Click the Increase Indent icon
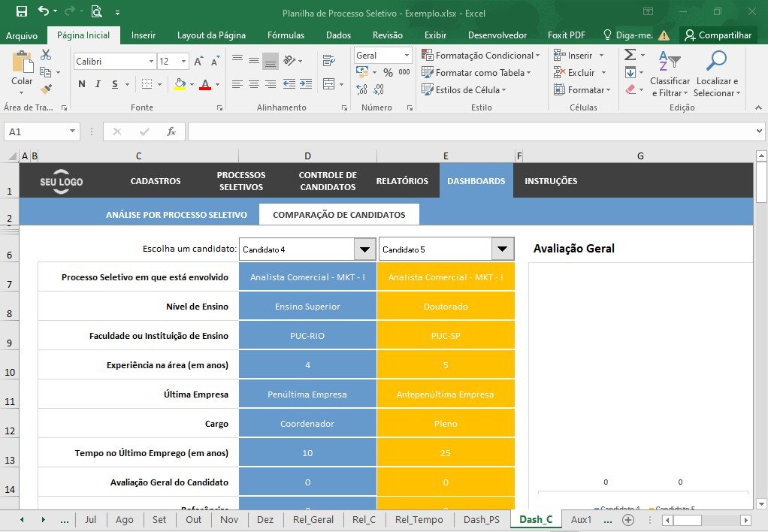Viewport: 768px width, 532px height. point(306,84)
